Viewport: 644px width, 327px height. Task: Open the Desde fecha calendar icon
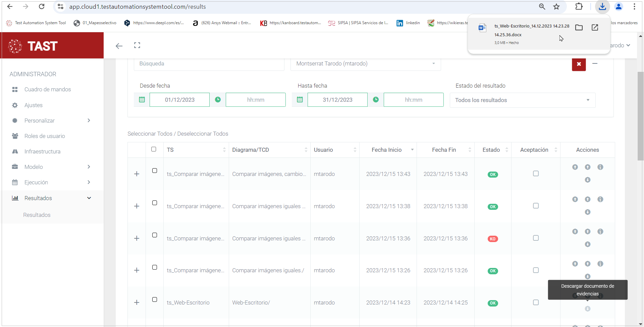pyautogui.click(x=142, y=100)
